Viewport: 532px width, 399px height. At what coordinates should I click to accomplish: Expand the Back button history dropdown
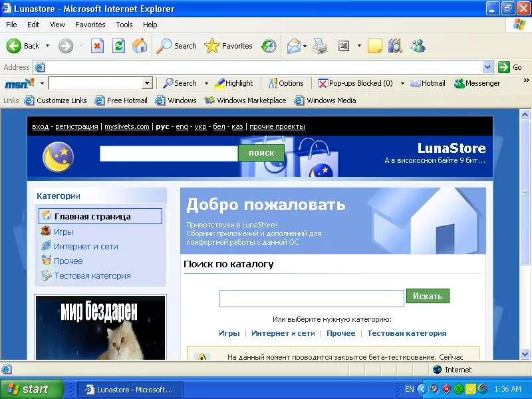[47, 46]
